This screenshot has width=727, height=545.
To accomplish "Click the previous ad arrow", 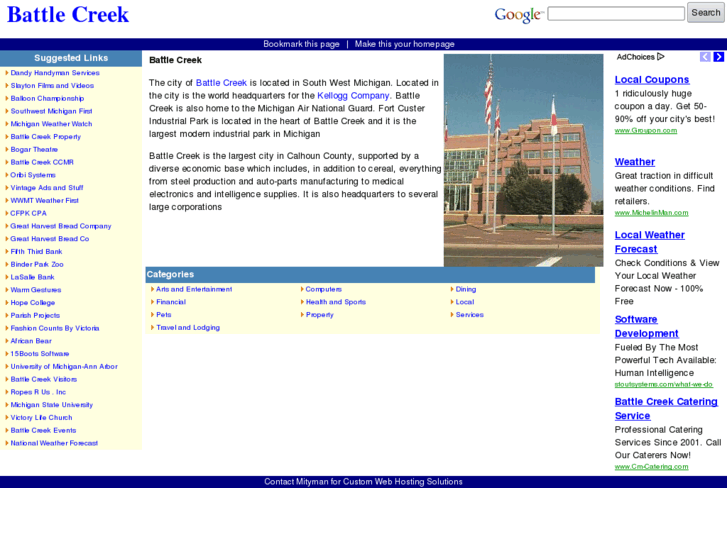I will pos(705,57).
